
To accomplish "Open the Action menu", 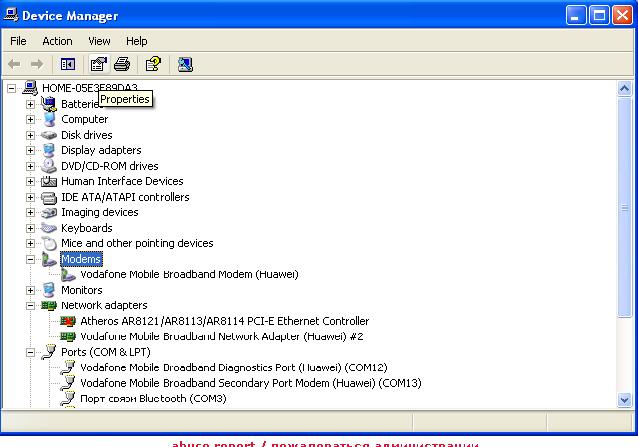I will [57, 41].
